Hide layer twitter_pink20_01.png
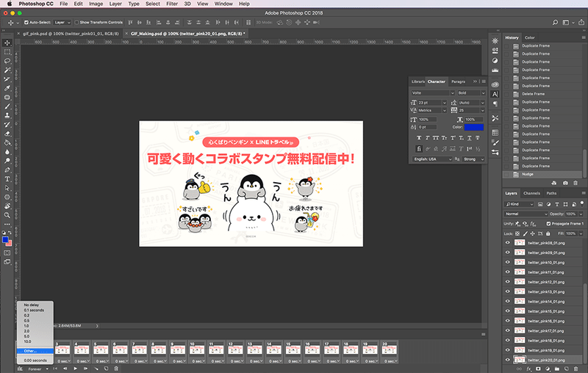588x373 pixels. click(x=508, y=360)
